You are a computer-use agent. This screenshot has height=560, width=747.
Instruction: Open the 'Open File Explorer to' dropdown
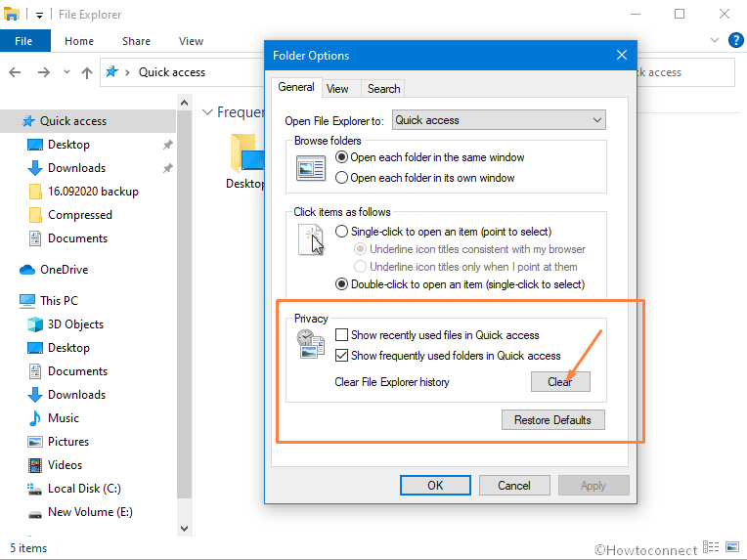point(499,120)
